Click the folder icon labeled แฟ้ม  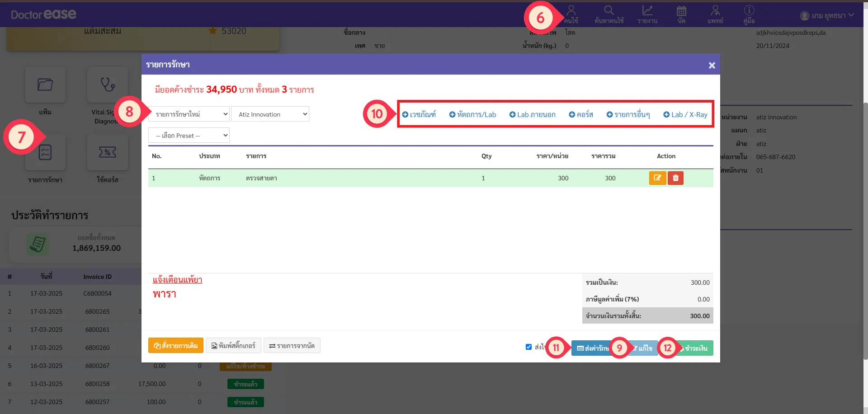[45, 85]
